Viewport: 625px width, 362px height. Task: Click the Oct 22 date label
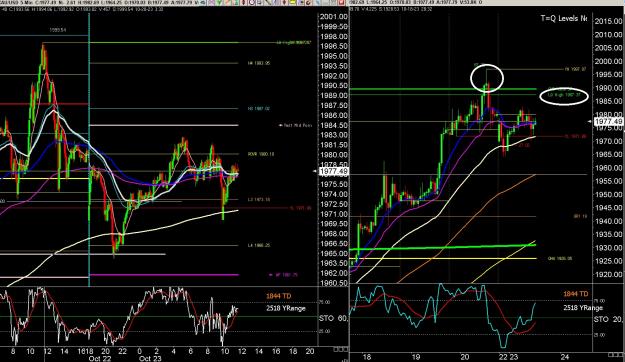[x=100, y=358]
